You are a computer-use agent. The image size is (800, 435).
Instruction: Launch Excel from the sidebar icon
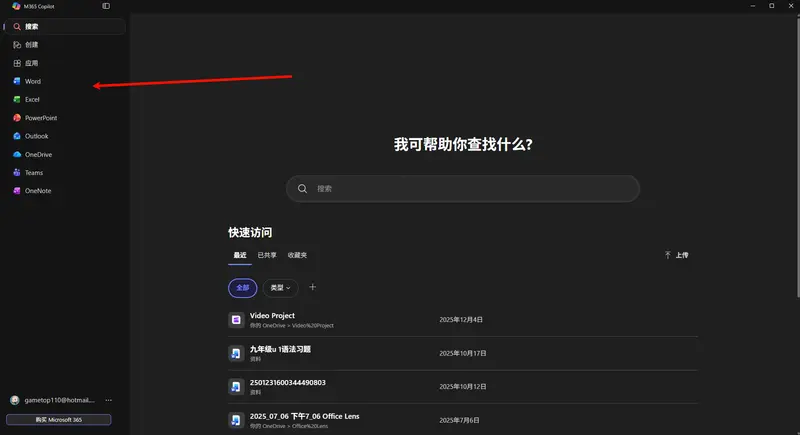pyautogui.click(x=17, y=99)
